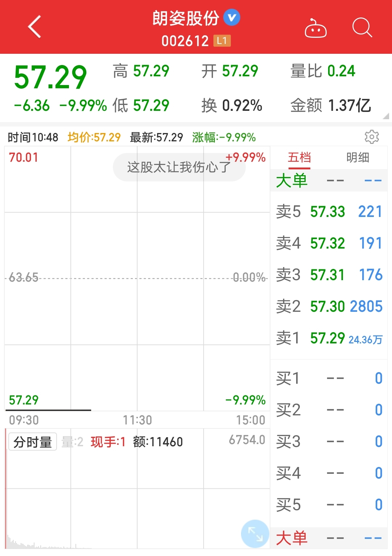Tap the 均价:57.29 label
Viewport: 392px width, 556px height.
click(x=94, y=137)
